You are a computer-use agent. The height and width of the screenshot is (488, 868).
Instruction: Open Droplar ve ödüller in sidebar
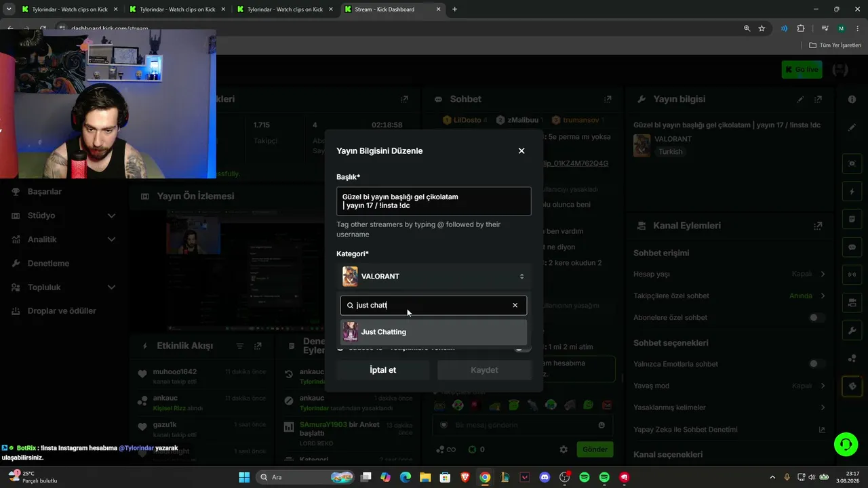point(63,311)
